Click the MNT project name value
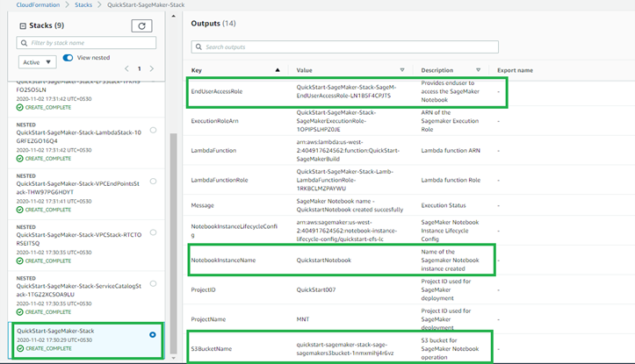The width and height of the screenshot is (635, 364). pos(302,319)
